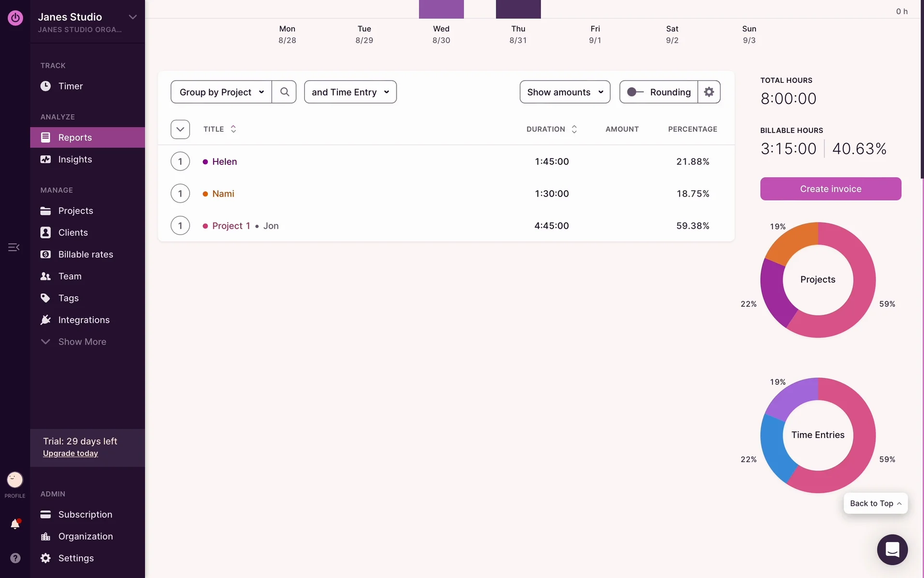Click the Create invoice button

coord(830,189)
